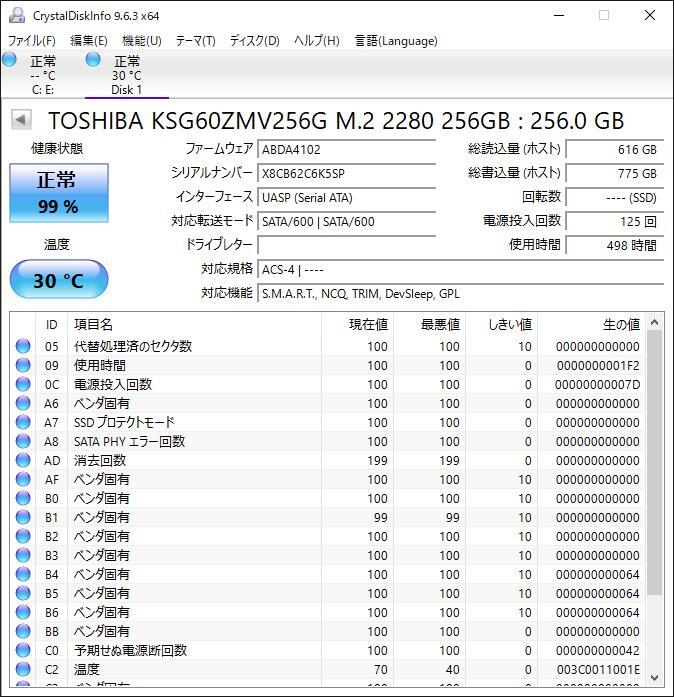Screen dimensions: 674x697
Task: Click the 現在値 column header
Action: [357, 324]
